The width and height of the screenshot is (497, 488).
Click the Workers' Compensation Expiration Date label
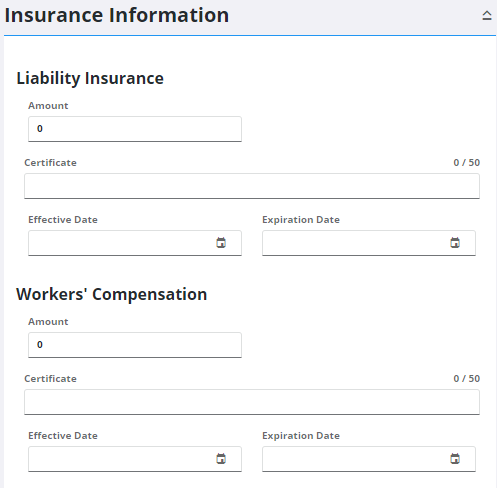pyautogui.click(x=301, y=436)
